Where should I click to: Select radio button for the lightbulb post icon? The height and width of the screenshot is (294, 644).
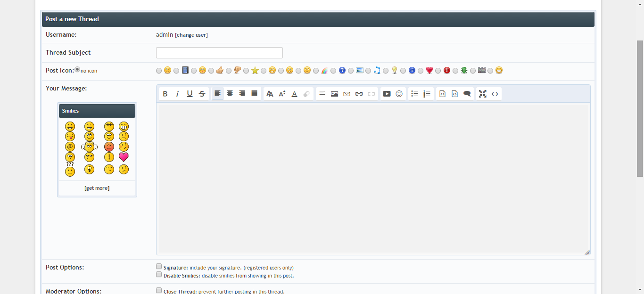click(x=386, y=71)
